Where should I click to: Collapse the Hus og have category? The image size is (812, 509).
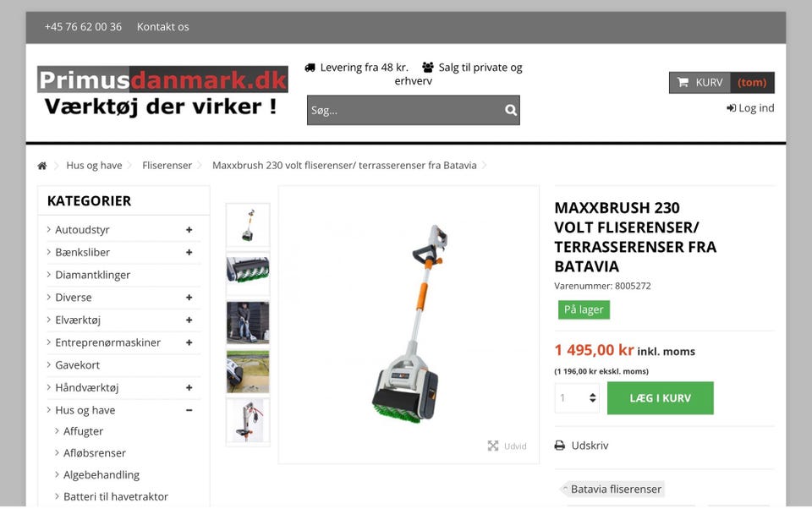tap(189, 410)
